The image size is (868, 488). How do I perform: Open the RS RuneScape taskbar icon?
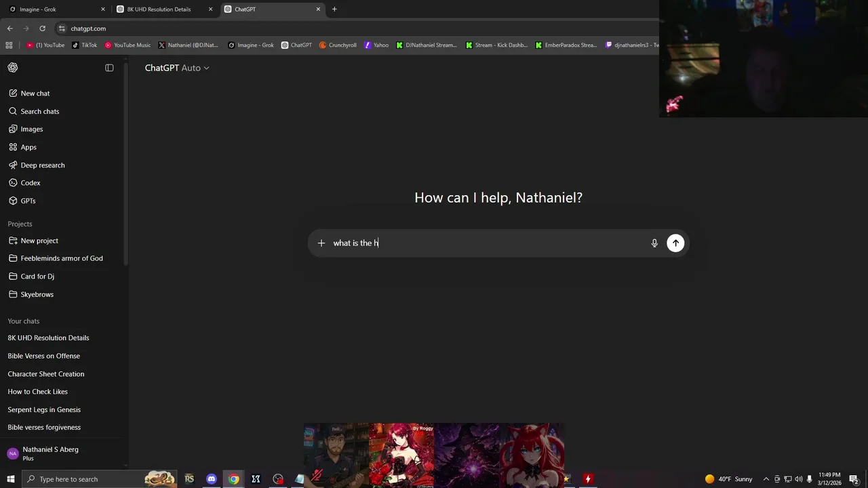[189, 479]
